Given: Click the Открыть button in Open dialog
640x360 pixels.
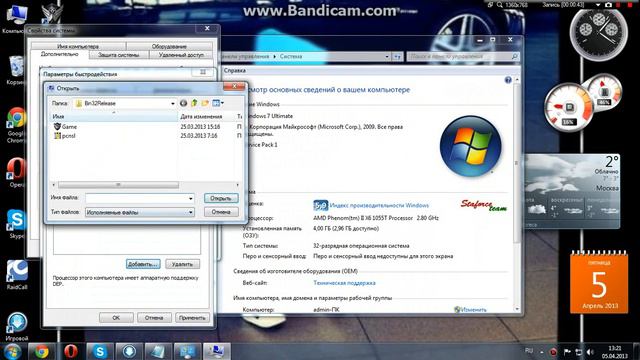Looking at the screenshot, I should coord(221,198).
